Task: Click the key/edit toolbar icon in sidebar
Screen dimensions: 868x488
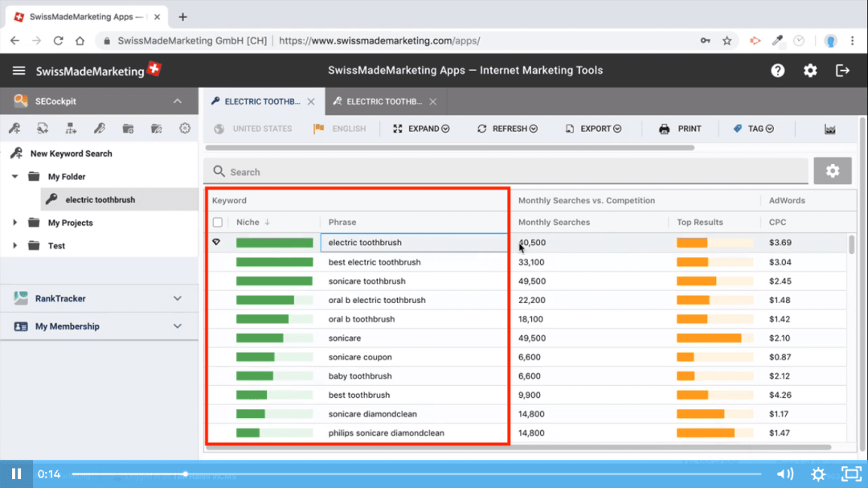Action: pos(100,129)
